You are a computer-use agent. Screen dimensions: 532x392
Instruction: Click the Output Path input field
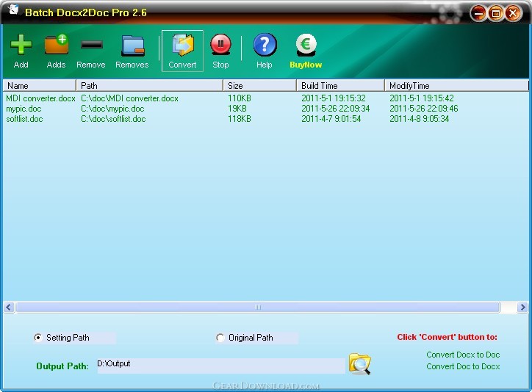(221, 366)
